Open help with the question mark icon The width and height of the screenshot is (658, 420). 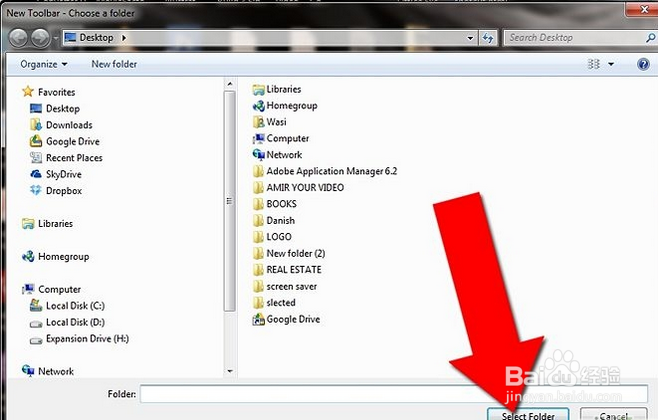tap(643, 64)
